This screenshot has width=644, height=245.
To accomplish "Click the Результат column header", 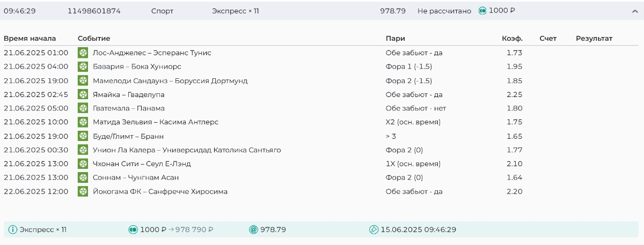I will [594, 39].
